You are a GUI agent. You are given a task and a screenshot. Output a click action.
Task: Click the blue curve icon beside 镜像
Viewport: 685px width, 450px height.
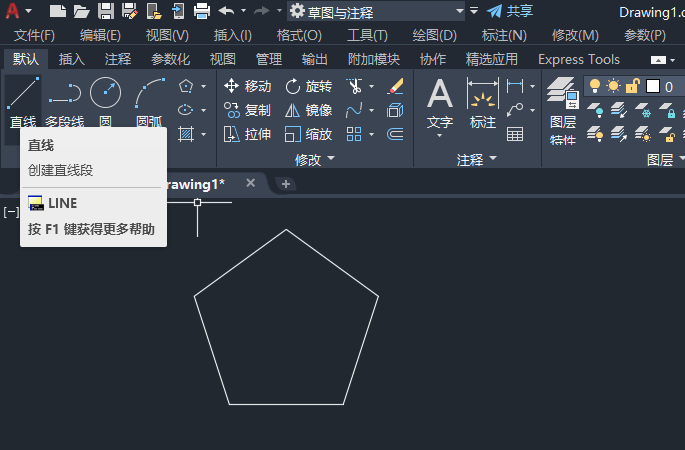click(x=354, y=110)
